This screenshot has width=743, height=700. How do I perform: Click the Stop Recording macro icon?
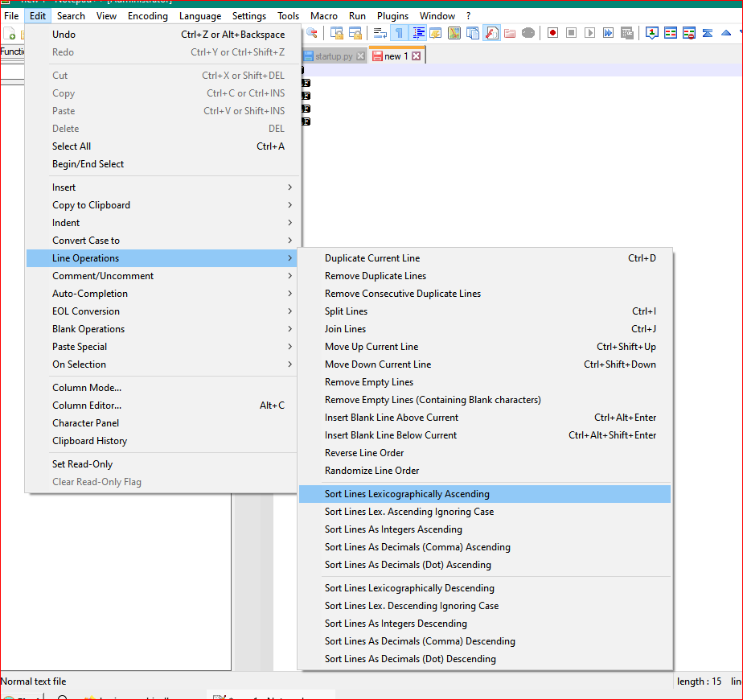(x=571, y=33)
